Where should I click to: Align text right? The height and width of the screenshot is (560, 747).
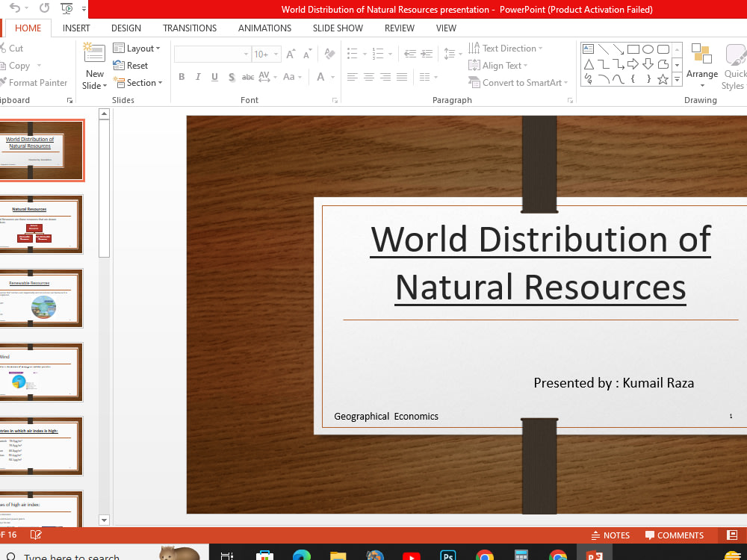point(385,77)
